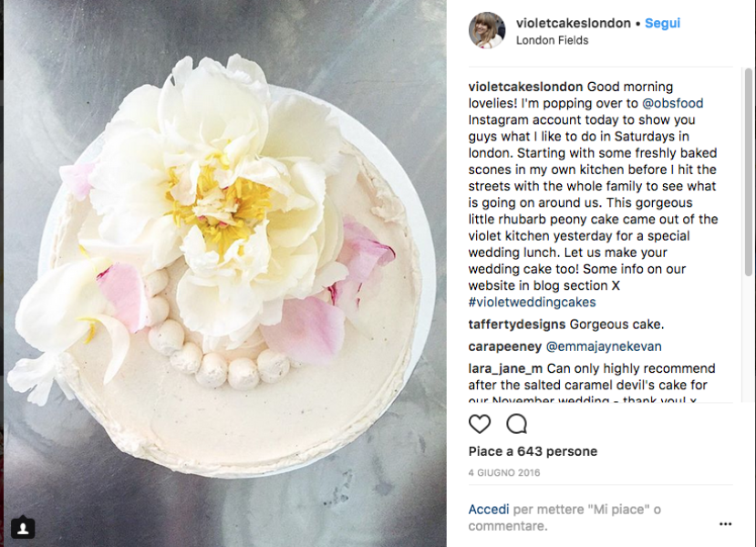
Task: Open caption author violetcakeslondon name
Action: point(525,87)
